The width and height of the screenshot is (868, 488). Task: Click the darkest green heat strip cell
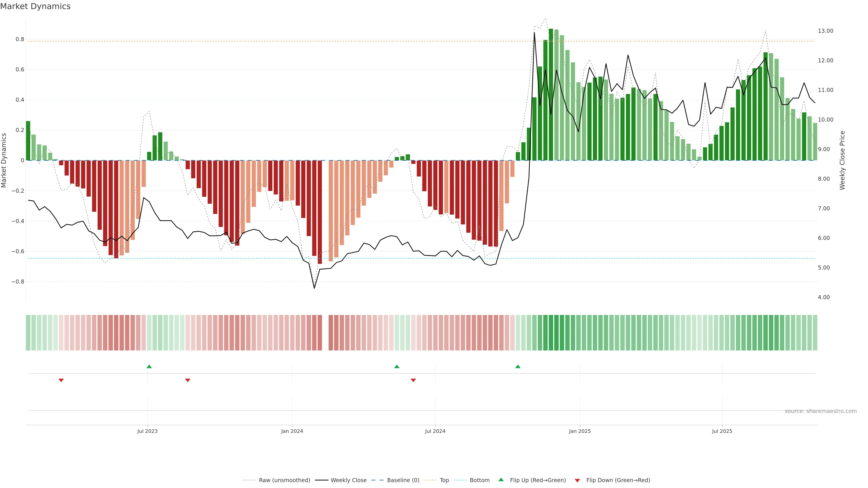551,333
